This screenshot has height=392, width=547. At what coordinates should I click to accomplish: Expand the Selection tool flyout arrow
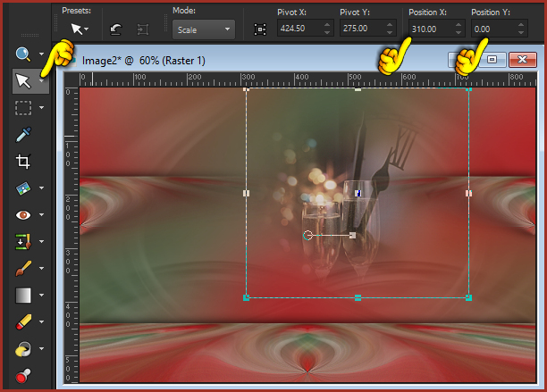[x=43, y=109]
